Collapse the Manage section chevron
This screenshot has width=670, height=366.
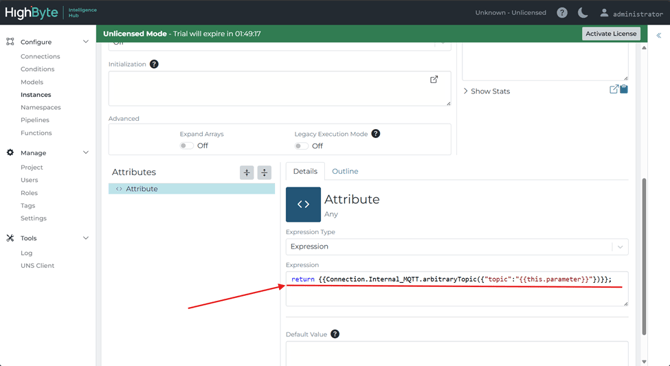coord(85,152)
